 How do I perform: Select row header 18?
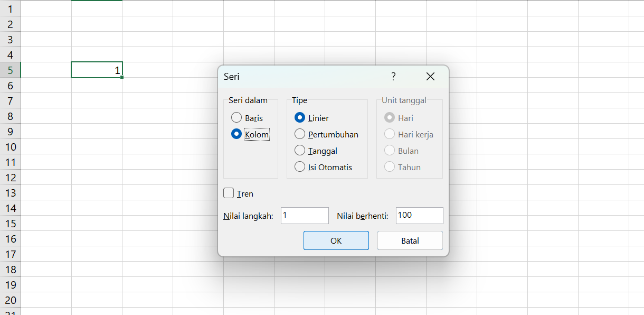tap(10, 269)
